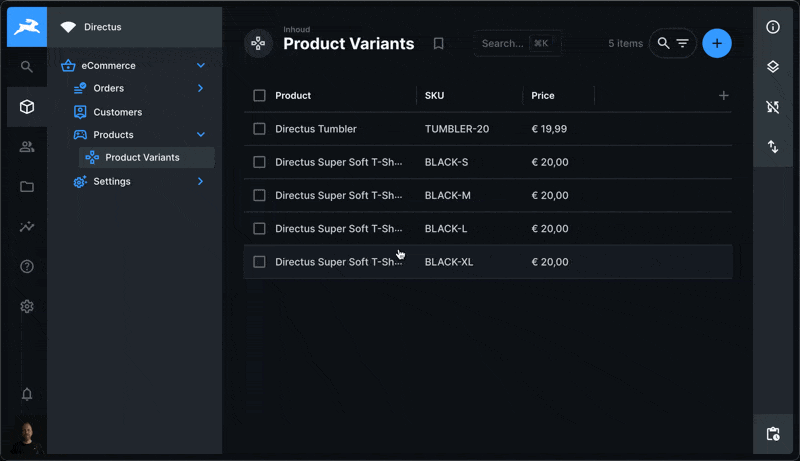Image resolution: width=800 pixels, height=461 pixels.
Task: Expand the Settings group chevron
Action: coord(201,182)
